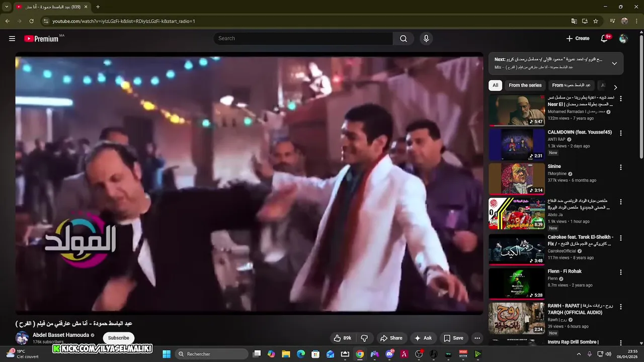644x362 pixels.
Task: Save video to a playlist
Action: tap(453, 338)
